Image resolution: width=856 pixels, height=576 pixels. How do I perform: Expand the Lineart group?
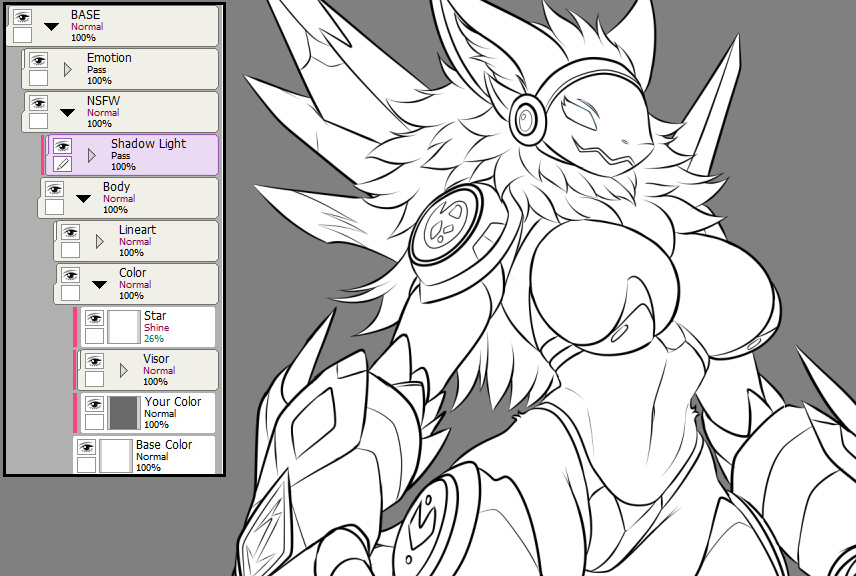click(x=99, y=241)
